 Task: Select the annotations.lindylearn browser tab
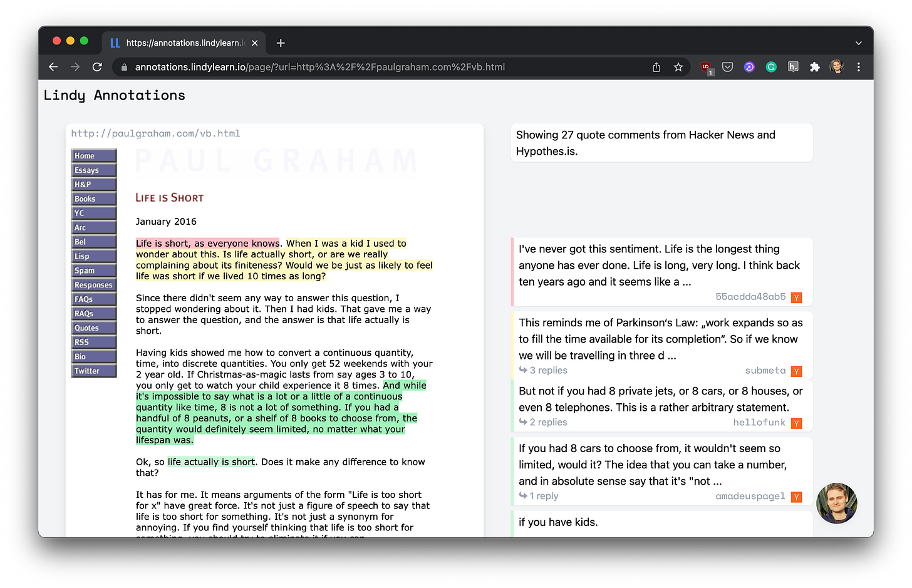point(184,43)
